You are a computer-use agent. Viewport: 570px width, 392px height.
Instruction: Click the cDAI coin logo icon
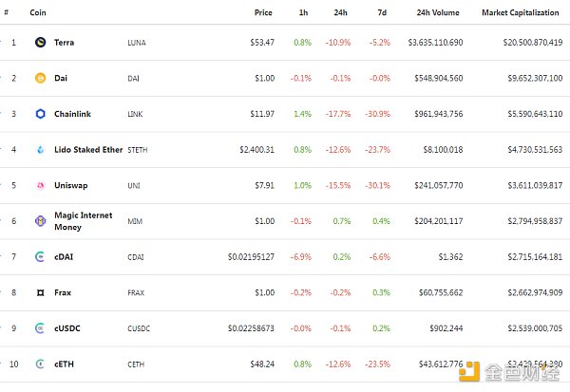tap(40, 256)
